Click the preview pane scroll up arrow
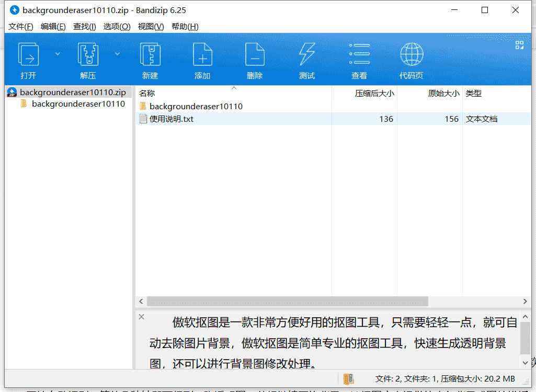Viewport: 536px width, 392px height. [x=525, y=317]
